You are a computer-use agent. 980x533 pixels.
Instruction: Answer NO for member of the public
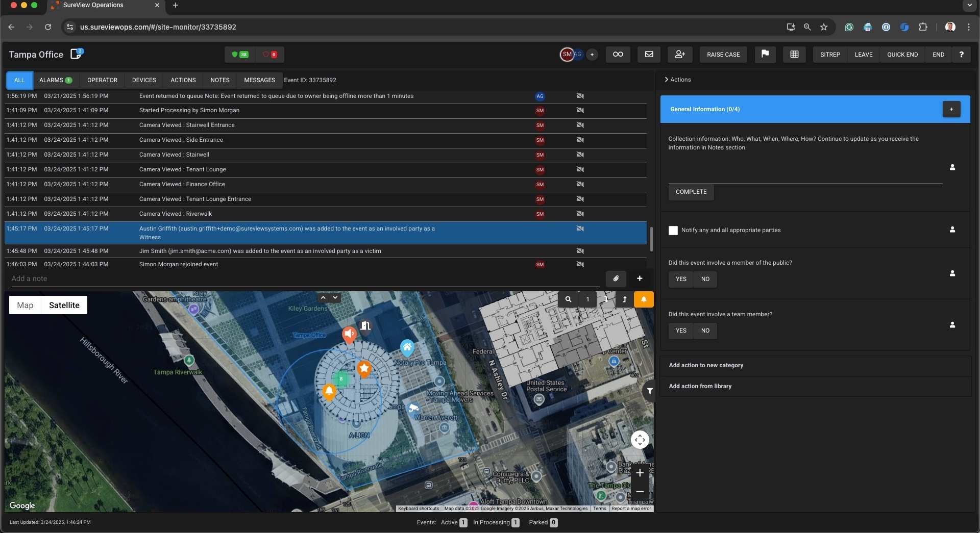[x=705, y=279]
